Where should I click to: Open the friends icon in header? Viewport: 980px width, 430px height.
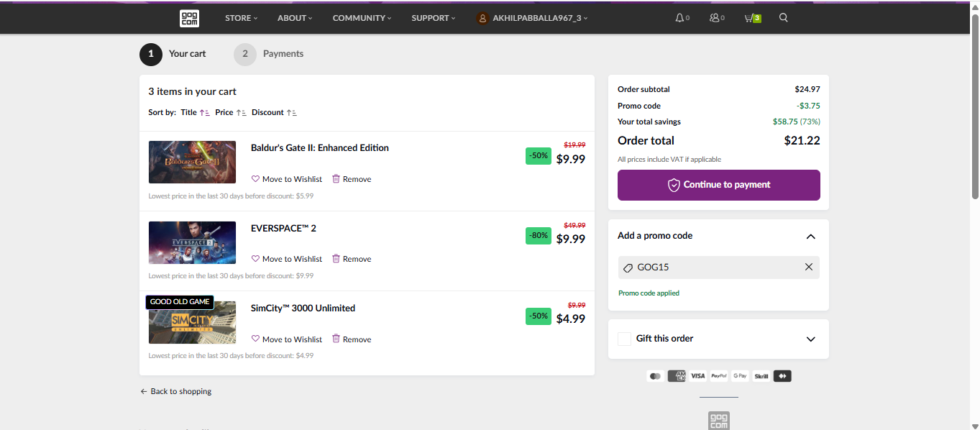point(714,18)
